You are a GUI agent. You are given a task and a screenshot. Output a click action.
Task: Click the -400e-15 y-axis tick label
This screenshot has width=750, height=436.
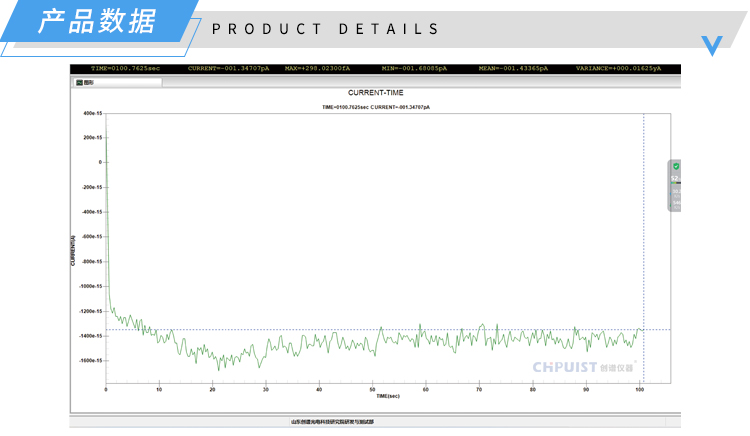coord(92,212)
